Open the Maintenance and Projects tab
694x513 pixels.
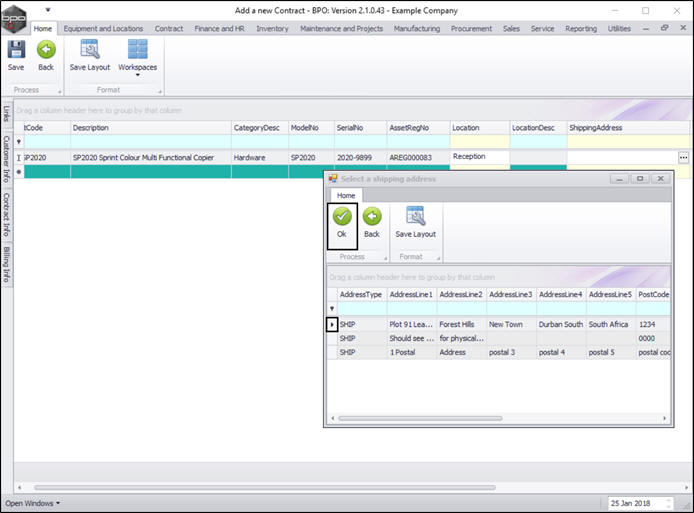click(x=341, y=29)
